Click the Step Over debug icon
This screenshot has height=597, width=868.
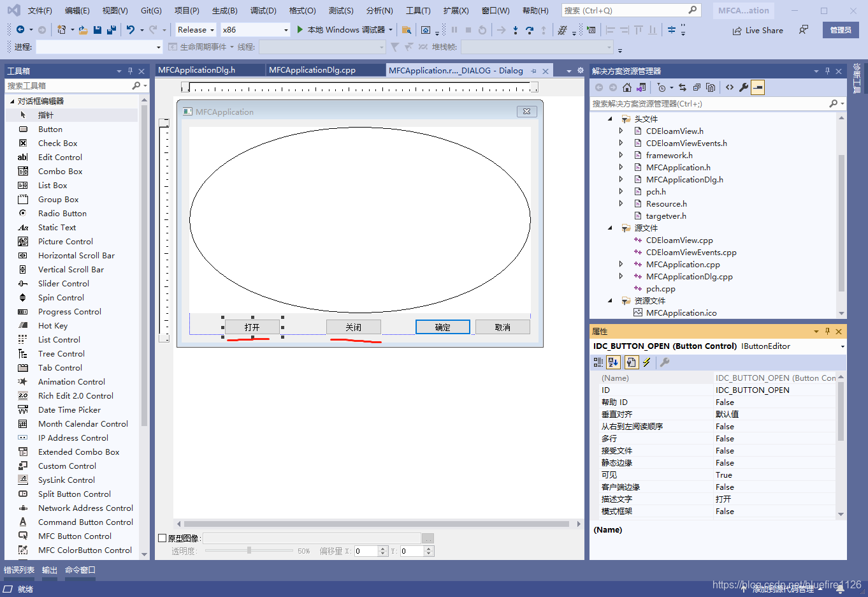point(530,30)
